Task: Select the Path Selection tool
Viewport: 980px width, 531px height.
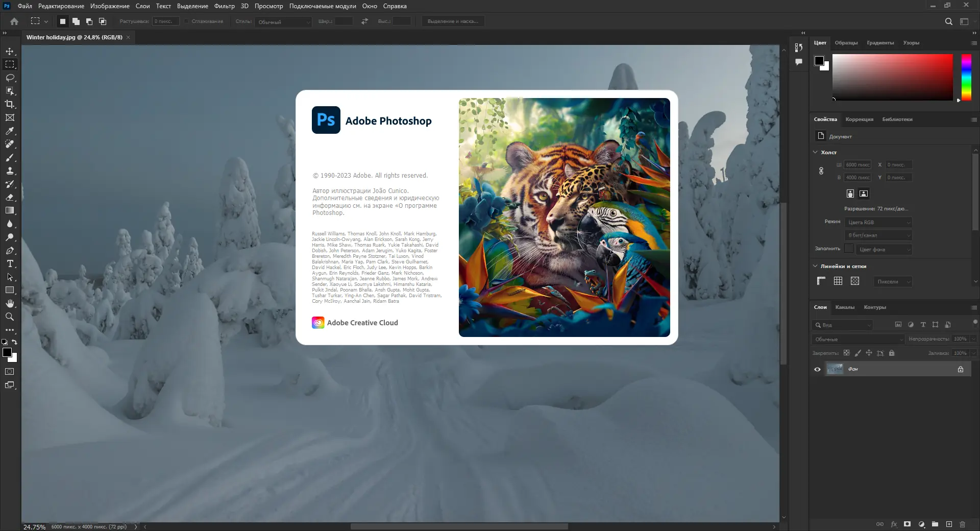Action: pyautogui.click(x=10, y=277)
